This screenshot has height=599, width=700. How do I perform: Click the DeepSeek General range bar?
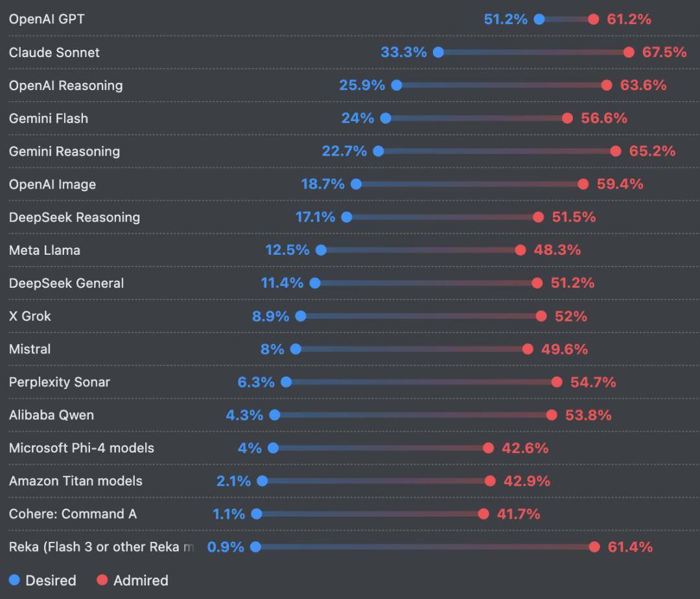426,283
